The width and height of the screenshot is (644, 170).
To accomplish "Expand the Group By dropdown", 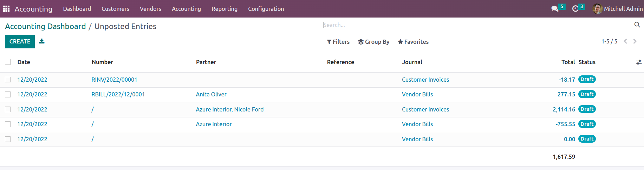I will [x=373, y=42].
